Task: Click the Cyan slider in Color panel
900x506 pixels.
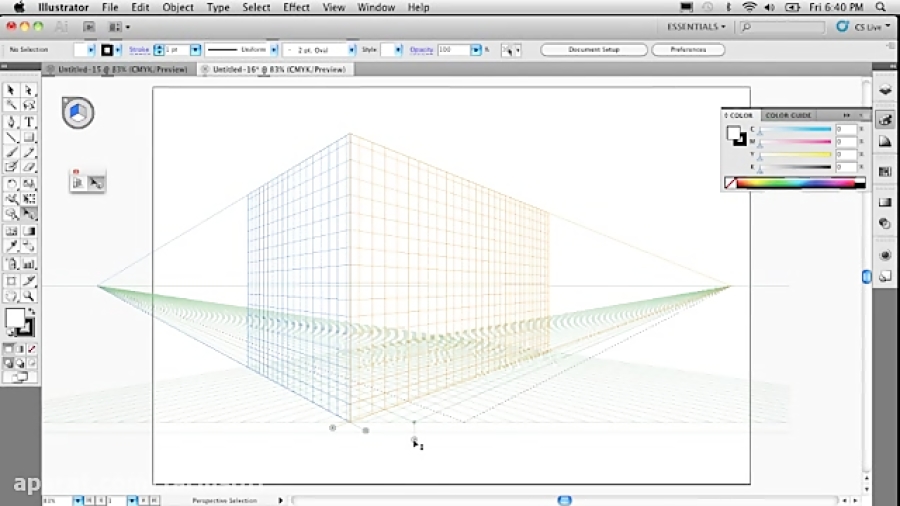Action: [x=794, y=130]
